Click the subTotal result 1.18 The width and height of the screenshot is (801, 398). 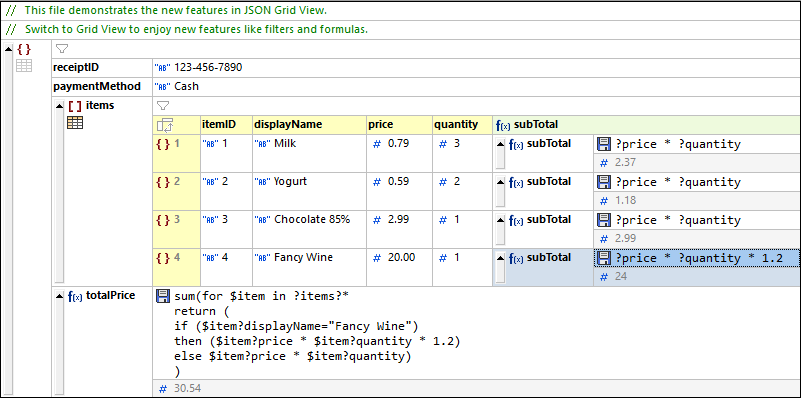pyautogui.click(x=625, y=200)
